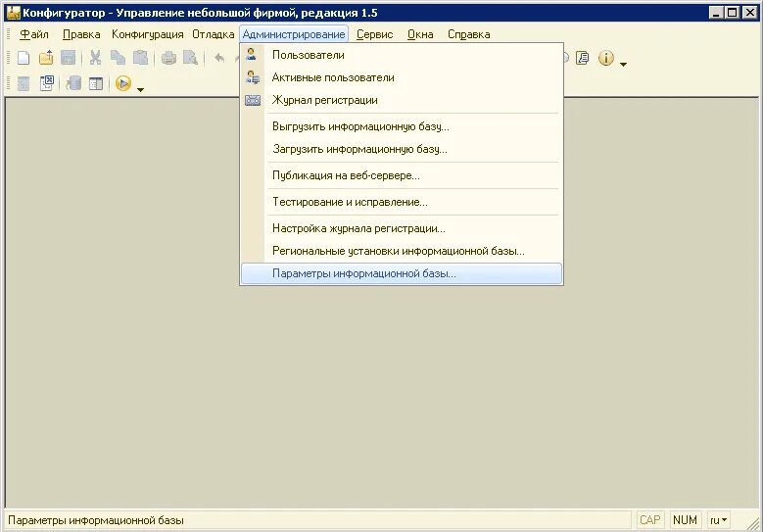Choose Публикация на веб-сервере...
The height and width of the screenshot is (532, 763).
(402, 175)
